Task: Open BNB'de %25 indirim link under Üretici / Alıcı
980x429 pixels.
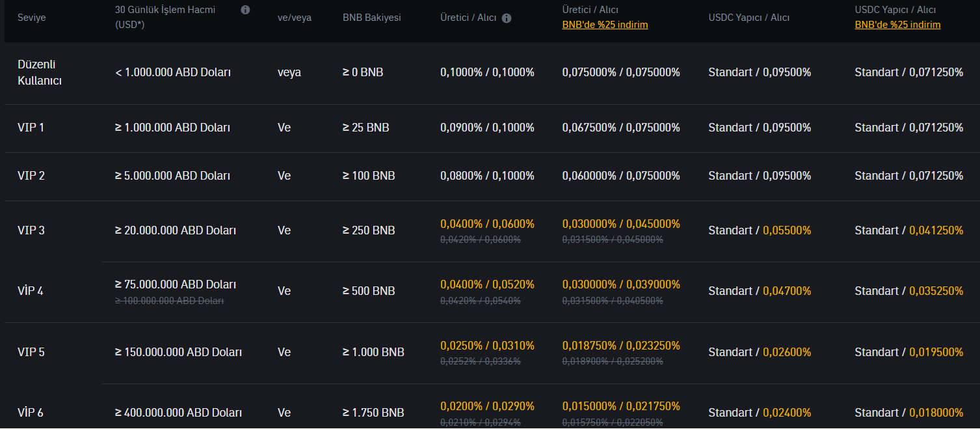Action: pos(605,25)
